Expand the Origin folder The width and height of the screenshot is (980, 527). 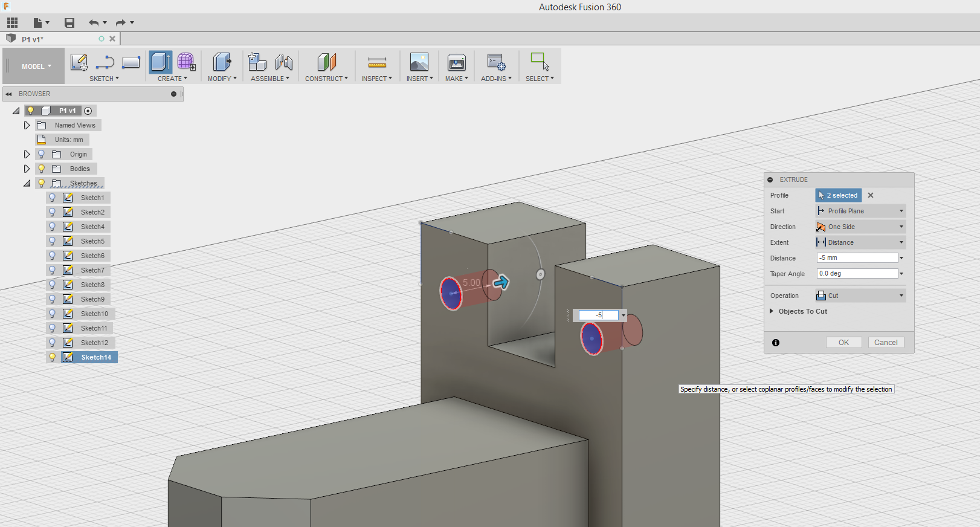click(x=27, y=154)
